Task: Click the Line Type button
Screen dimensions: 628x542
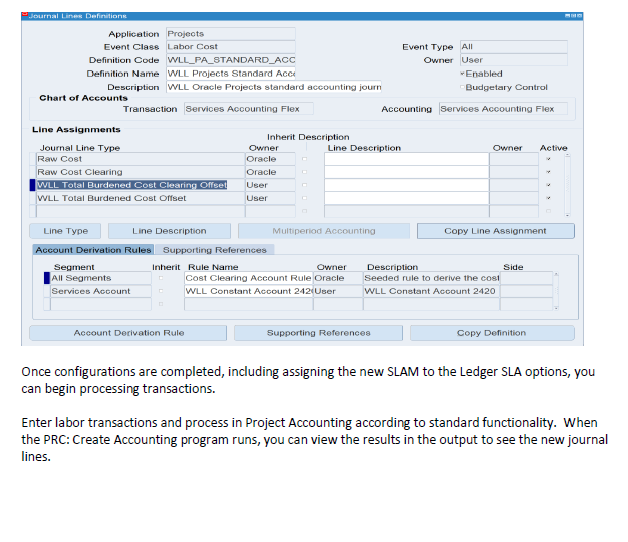Action: tap(65, 231)
